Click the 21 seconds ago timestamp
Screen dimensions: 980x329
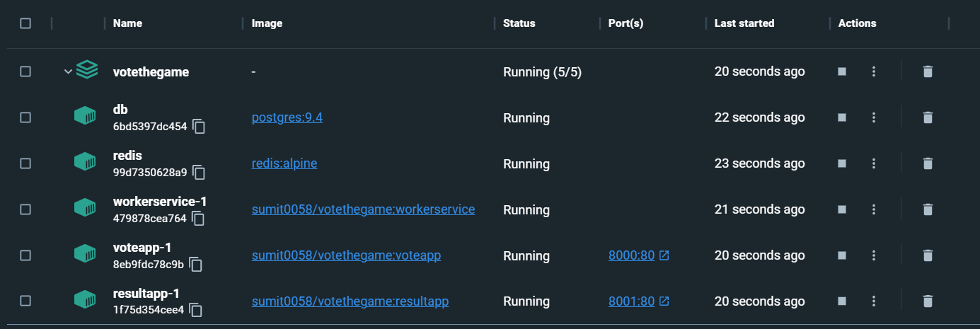coord(759,209)
